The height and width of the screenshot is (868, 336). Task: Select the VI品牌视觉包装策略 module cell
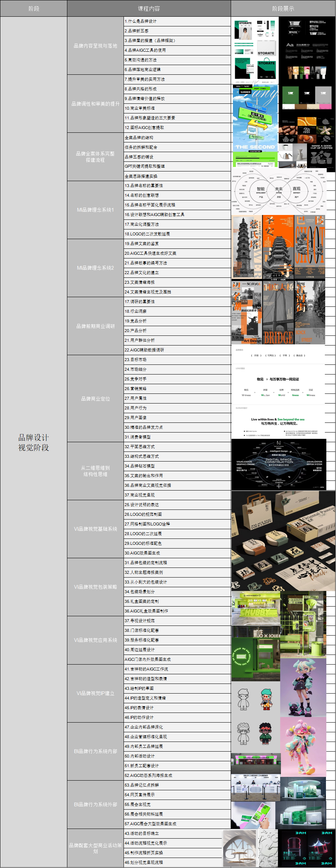(x=95, y=587)
